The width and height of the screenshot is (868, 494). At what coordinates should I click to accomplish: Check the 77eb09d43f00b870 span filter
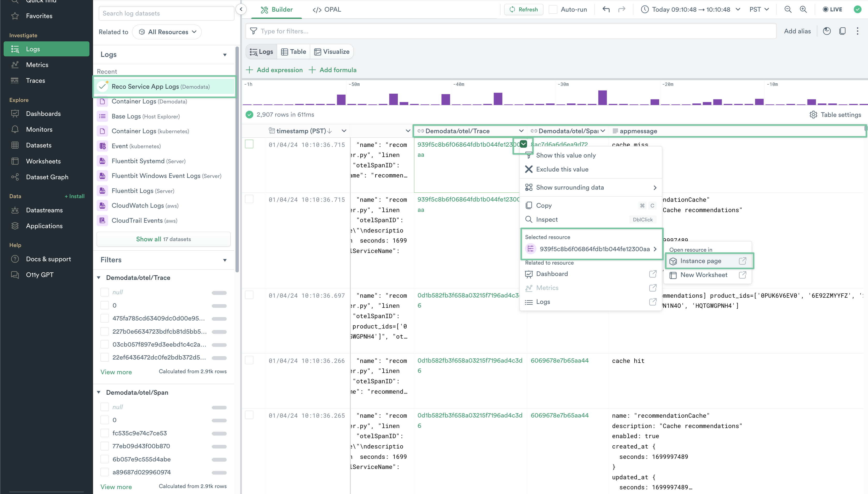click(x=105, y=446)
